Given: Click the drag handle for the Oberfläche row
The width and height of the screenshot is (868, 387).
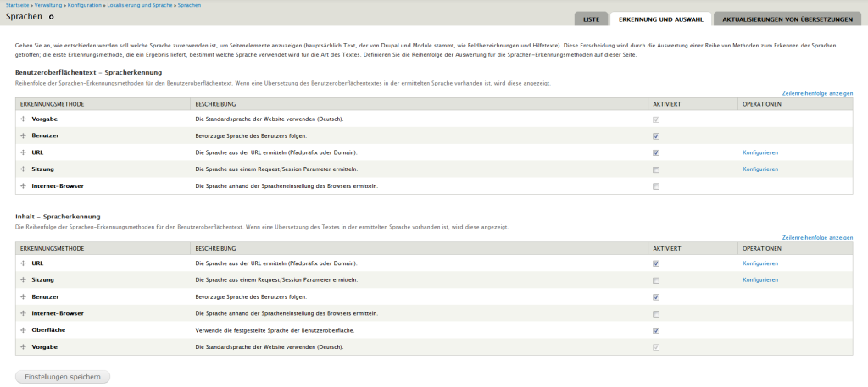Looking at the screenshot, I should tap(23, 329).
